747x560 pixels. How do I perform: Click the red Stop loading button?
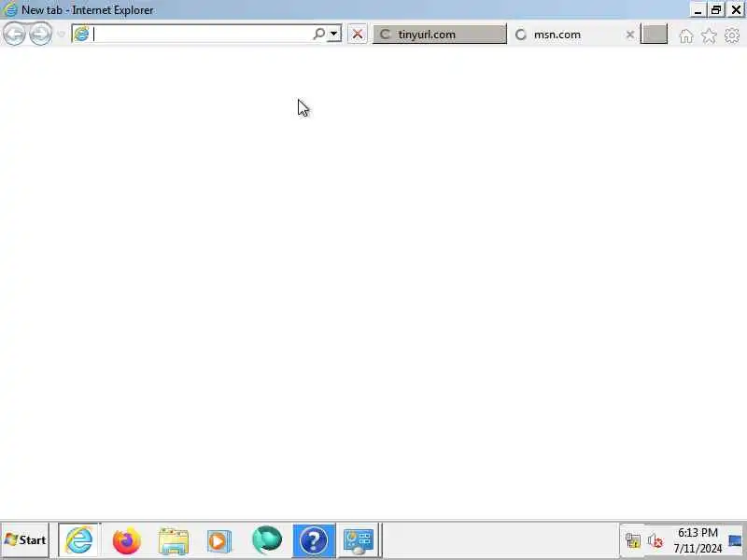[x=358, y=35]
